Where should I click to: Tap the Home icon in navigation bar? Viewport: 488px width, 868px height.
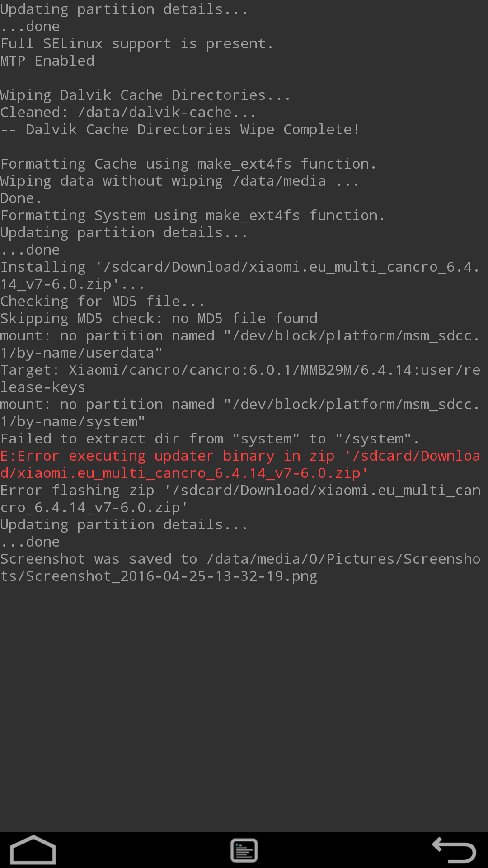pyautogui.click(x=33, y=850)
